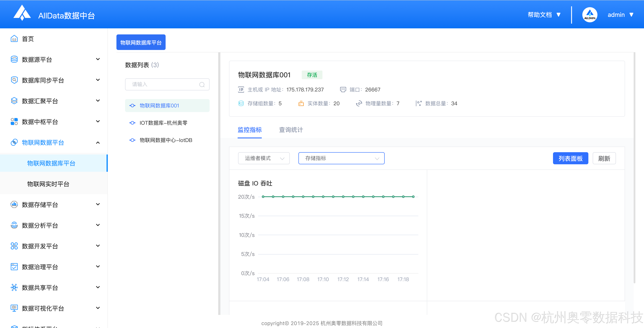Collapse the 物联网数据平台 menu chevron
Image resolution: width=644 pixels, height=328 pixels.
pos(98,143)
